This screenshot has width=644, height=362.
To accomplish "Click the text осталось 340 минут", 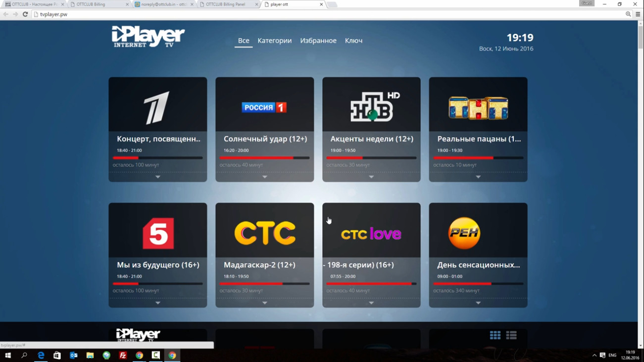I will click(456, 291).
